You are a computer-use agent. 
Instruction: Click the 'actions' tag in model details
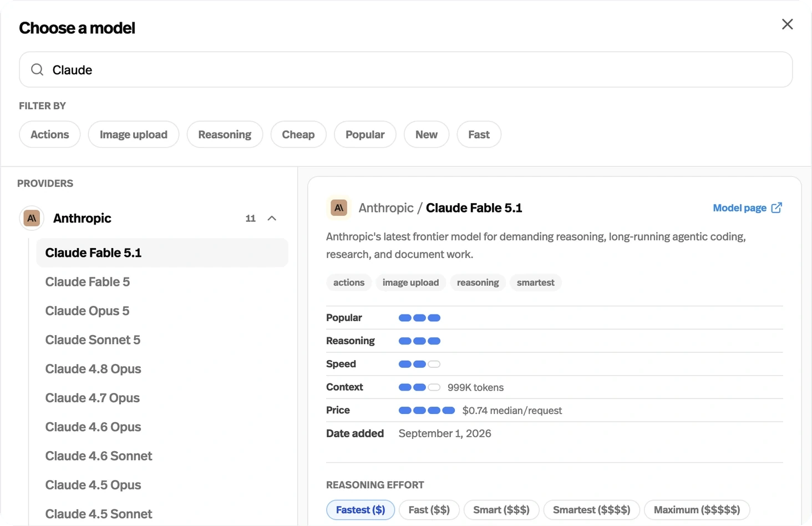coord(349,282)
